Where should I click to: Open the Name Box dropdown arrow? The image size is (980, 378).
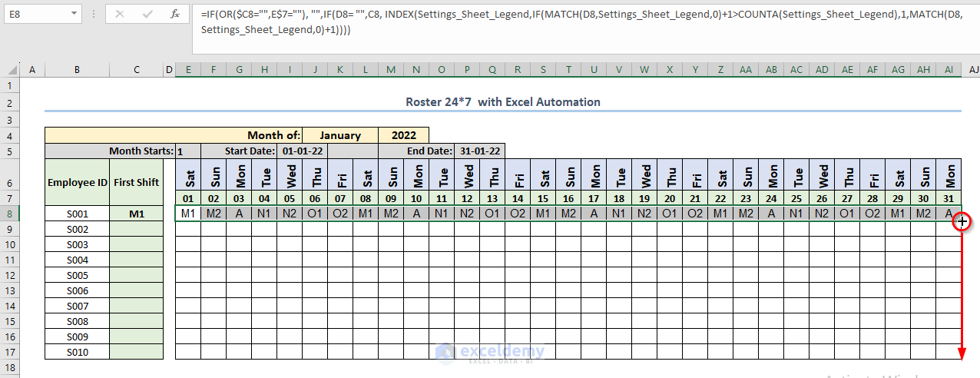coord(73,14)
